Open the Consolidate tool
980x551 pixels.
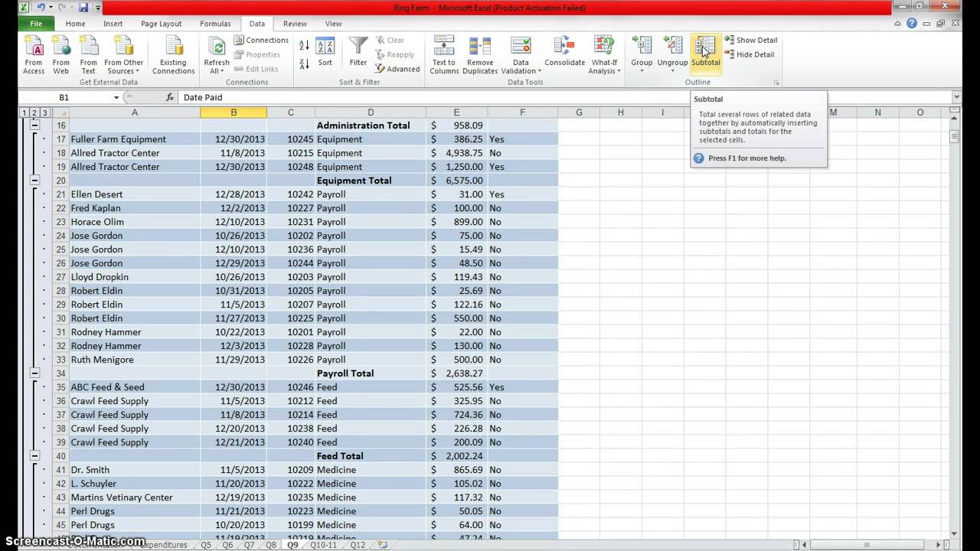[565, 52]
